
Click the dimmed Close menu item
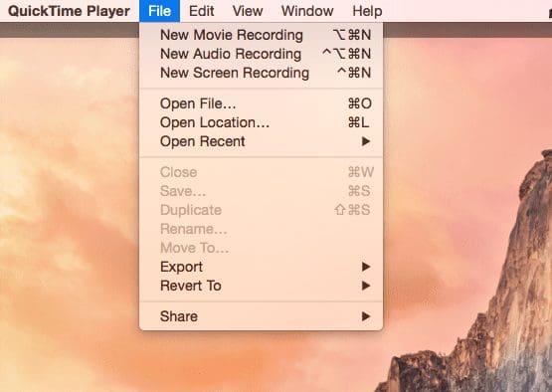pyautogui.click(x=262, y=172)
